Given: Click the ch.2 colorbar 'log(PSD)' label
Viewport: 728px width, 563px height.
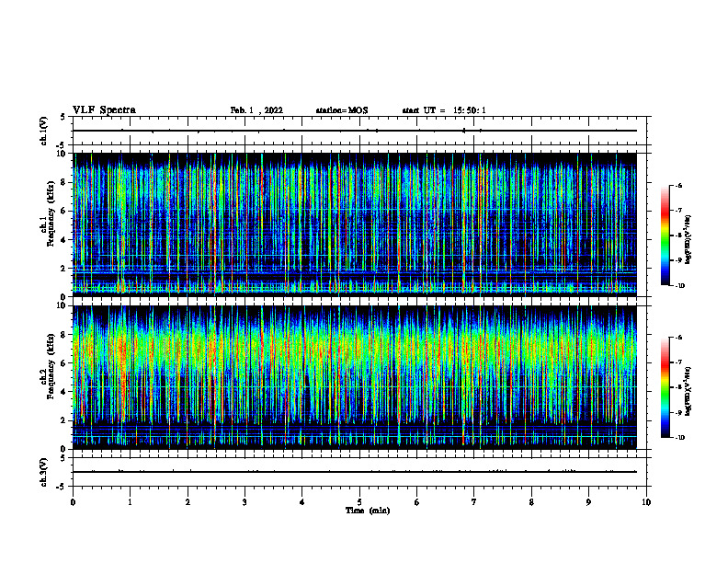Looking at the screenshot, I should (688, 392).
